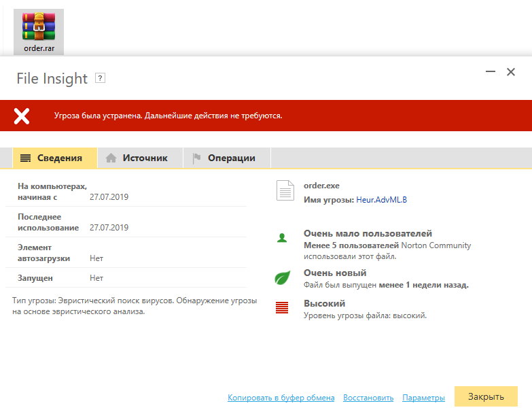Switch to the Сведения tab
This screenshot has width=532, height=412.
[55, 158]
